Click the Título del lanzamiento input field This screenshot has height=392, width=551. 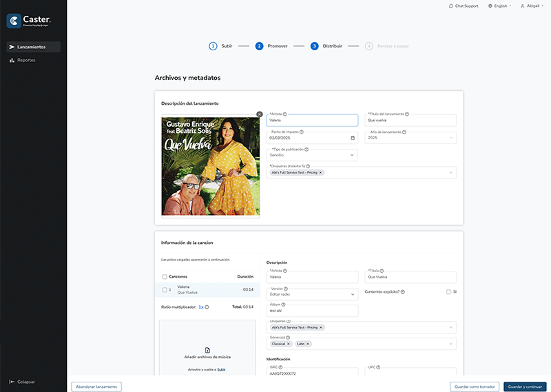coord(410,120)
